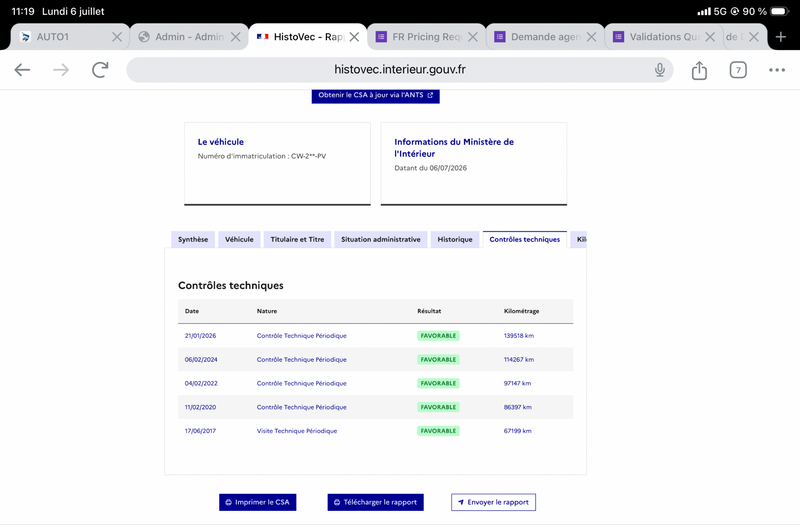Click the 97147 km value
This screenshot has width=800, height=525.
[x=517, y=383]
